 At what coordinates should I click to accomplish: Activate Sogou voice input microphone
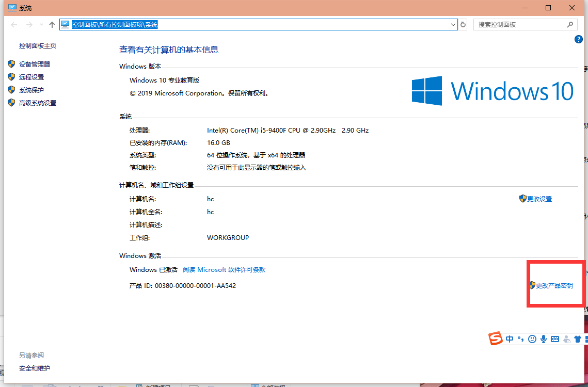543,339
